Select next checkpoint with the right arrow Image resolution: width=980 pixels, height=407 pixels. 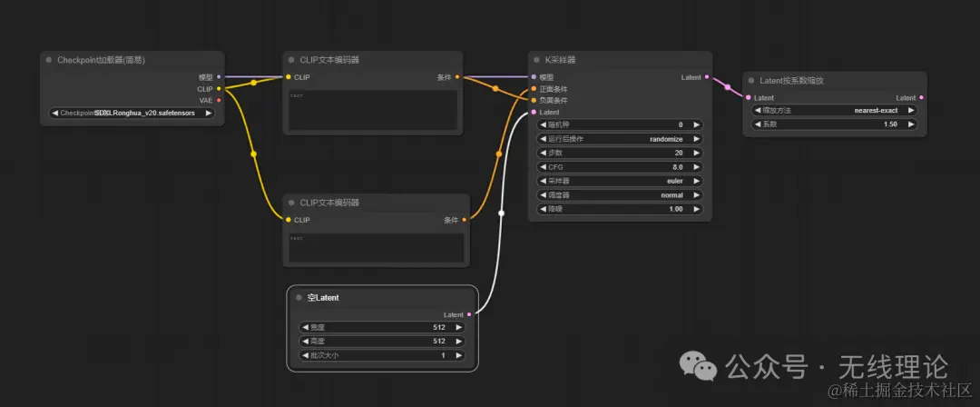208,114
